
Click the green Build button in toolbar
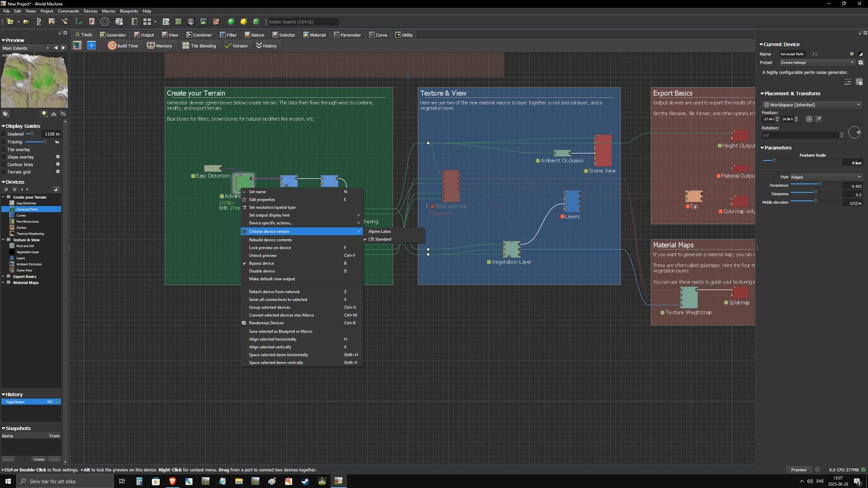[231, 22]
